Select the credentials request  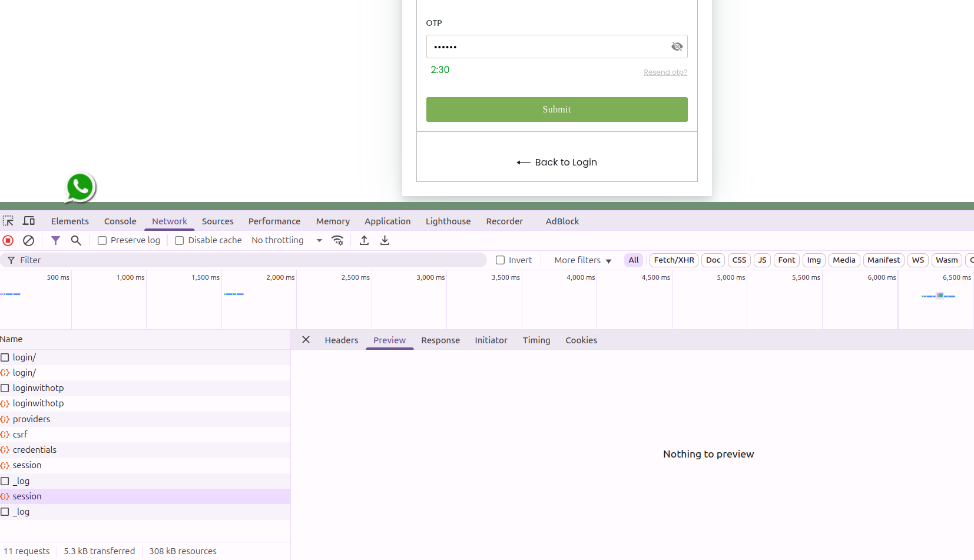pos(145,450)
